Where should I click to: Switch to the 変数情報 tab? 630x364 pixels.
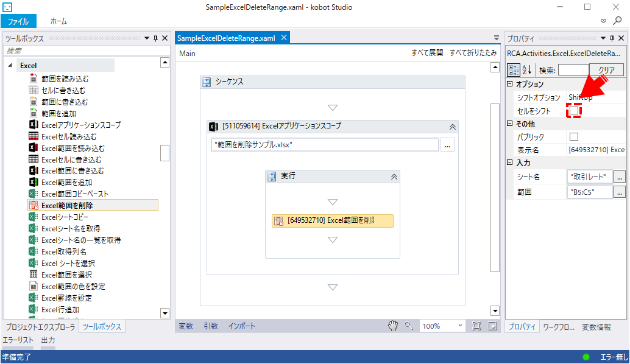(x=596, y=327)
